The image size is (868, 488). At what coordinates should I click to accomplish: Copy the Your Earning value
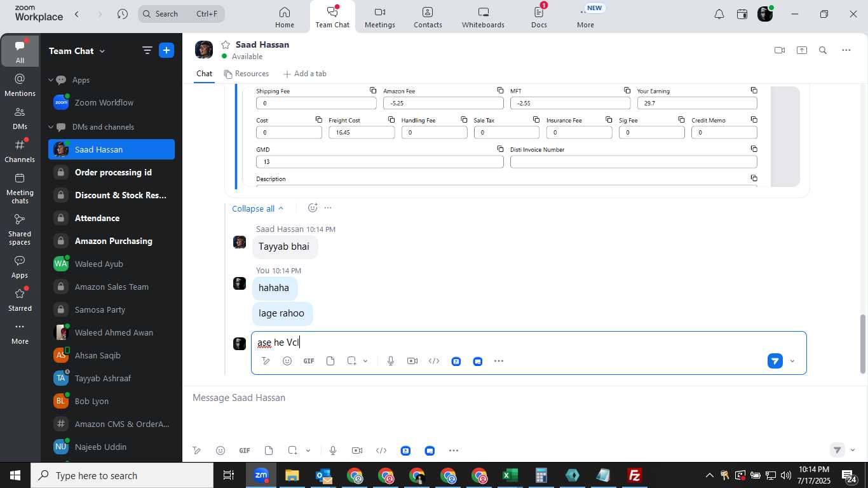pos(754,91)
